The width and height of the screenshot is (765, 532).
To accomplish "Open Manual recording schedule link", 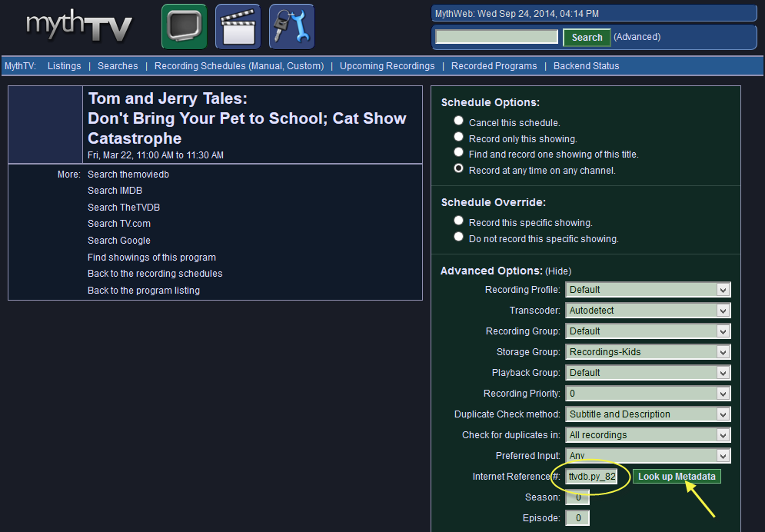I will 265,66.
